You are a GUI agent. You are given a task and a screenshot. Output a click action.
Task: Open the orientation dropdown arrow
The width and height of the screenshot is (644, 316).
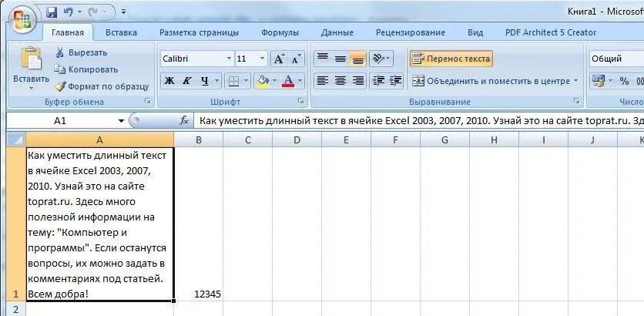(388, 59)
